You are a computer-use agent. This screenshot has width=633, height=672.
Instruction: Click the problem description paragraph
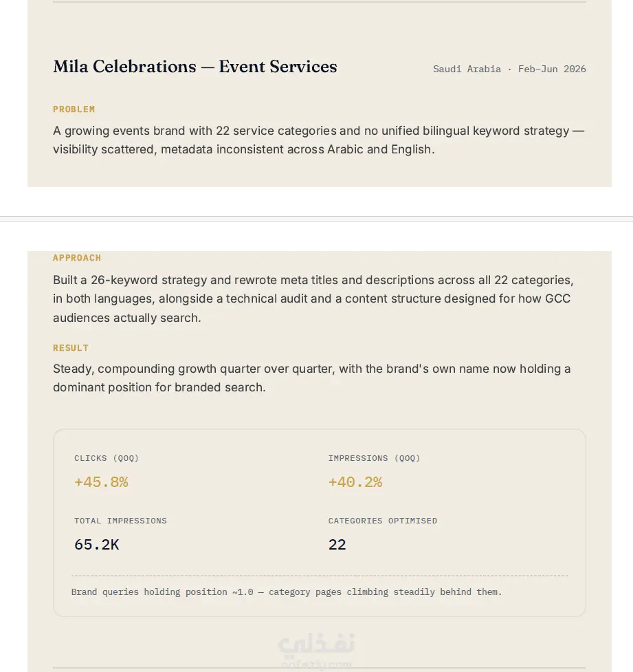[319, 140]
